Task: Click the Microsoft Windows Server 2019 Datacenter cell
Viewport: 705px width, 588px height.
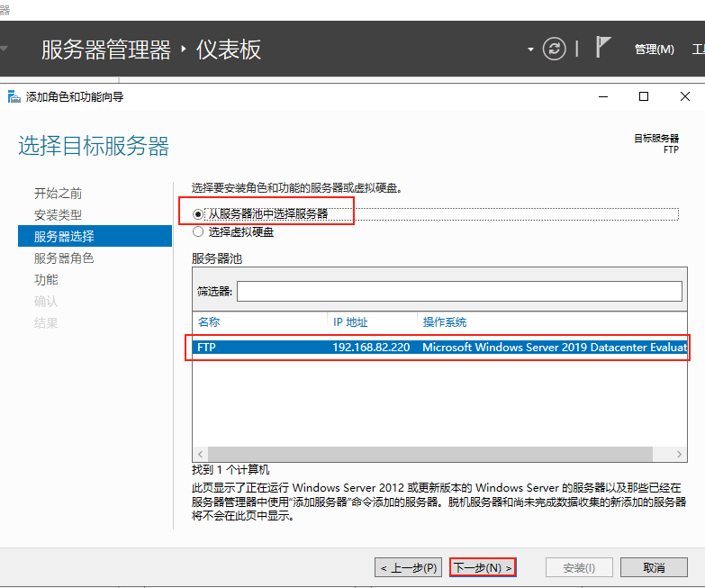Action: click(554, 347)
